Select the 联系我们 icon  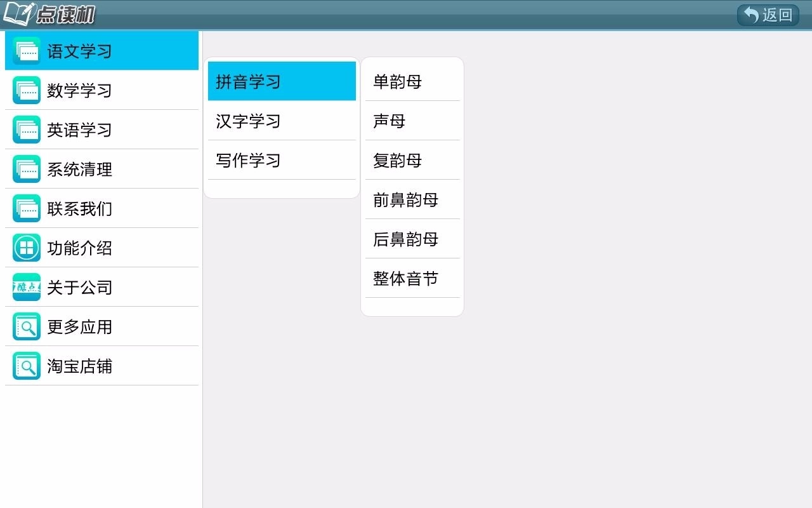click(x=26, y=208)
